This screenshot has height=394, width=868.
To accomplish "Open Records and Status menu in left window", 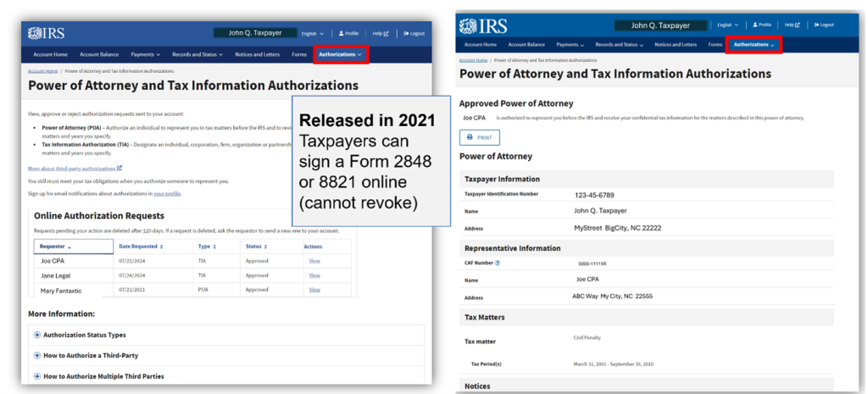I will tap(198, 54).
